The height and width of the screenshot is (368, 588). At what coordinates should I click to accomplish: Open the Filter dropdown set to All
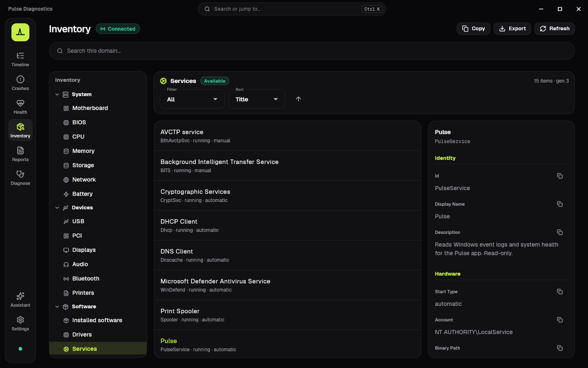(x=192, y=99)
